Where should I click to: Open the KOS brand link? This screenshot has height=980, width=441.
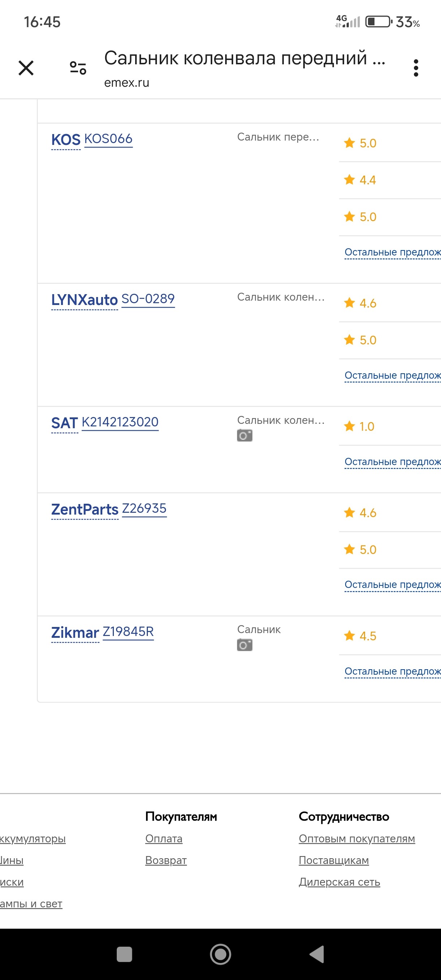pyautogui.click(x=66, y=139)
